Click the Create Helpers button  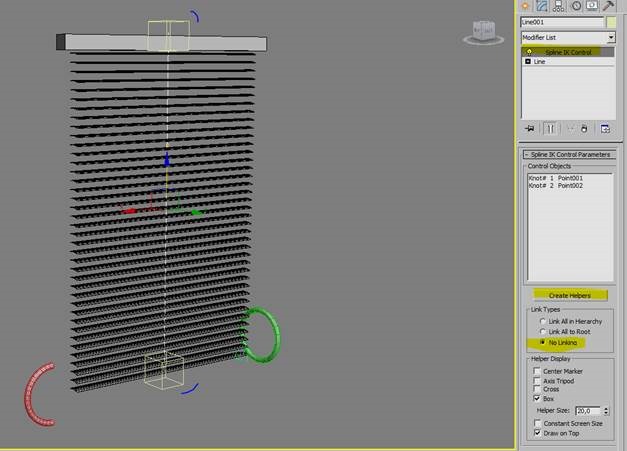[570, 295]
